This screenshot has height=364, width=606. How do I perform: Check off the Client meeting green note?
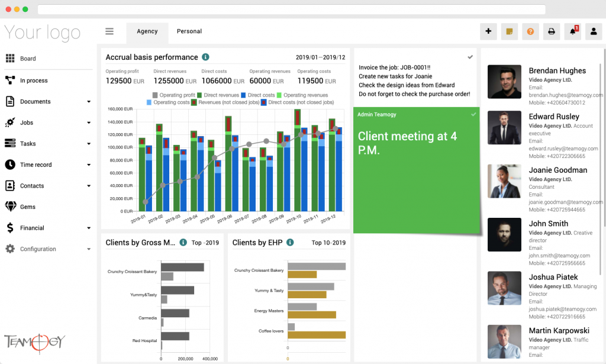pos(473,114)
